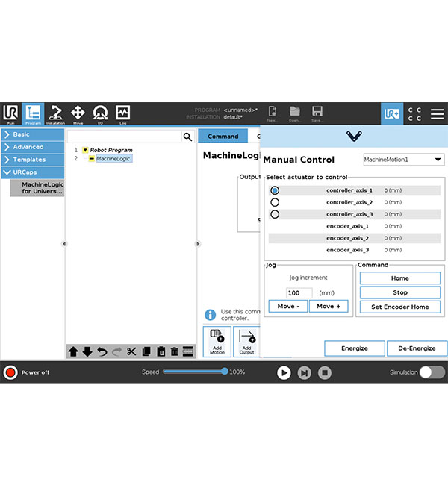This screenshot has width=448, height=485.
Task: Click splitter arrow beside Command tab
Action: point(198,244)
